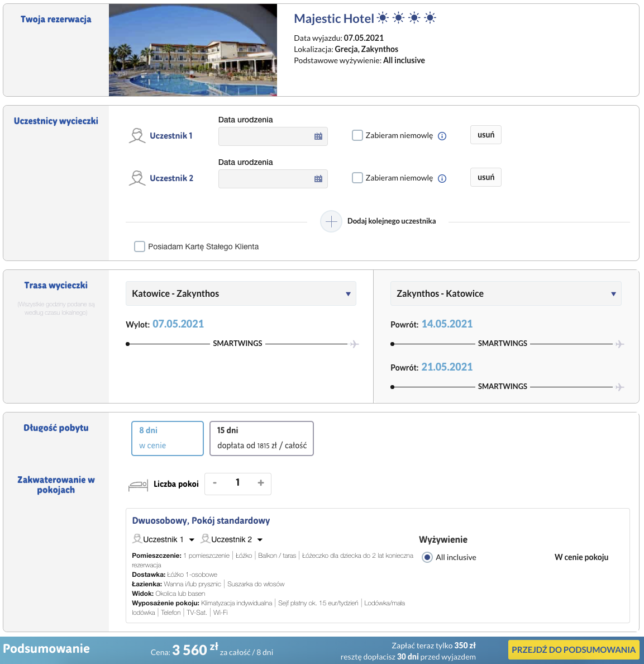Image resolution: width=644 pixels, height=664 pixels.
Task: Click info icon beside second Zabieram niemowlę
Action: pyautogui.click(x=442, y=179)
